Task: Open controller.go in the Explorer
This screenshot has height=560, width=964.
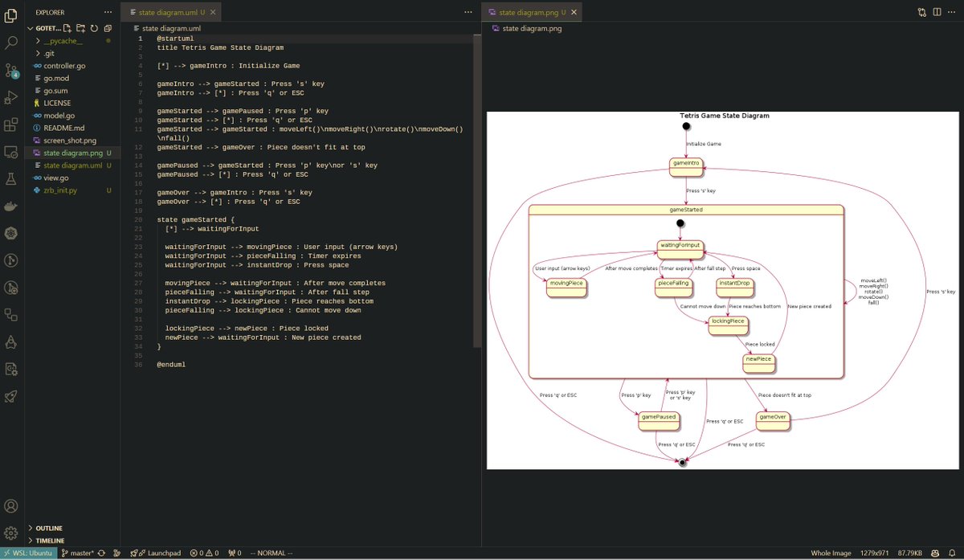Action: point(71,66)
